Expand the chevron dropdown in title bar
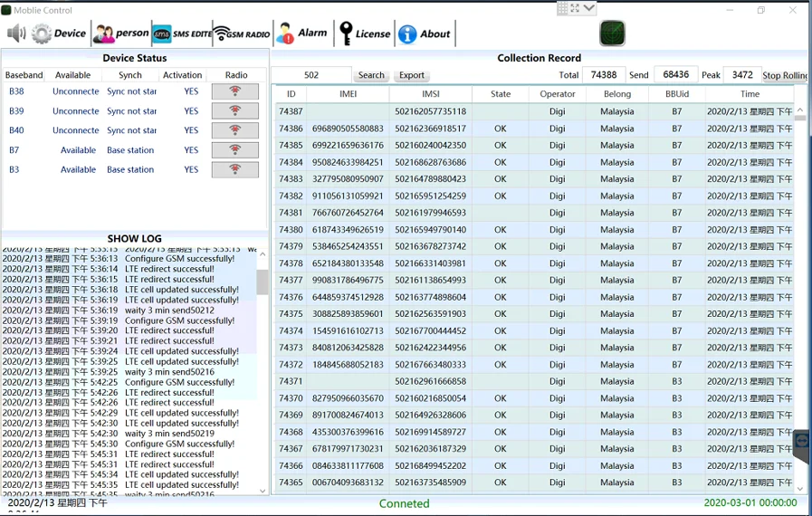The image size is (812, 516). pos(589,8)
